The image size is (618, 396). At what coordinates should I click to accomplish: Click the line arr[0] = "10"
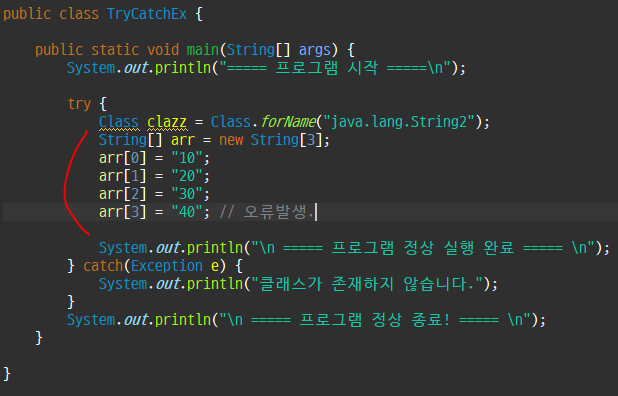point(154,158)
